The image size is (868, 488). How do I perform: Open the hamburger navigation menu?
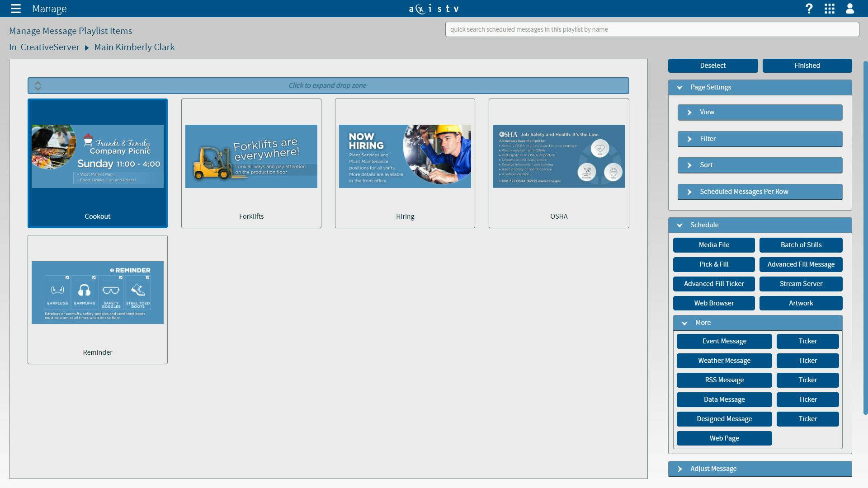(16, 9)
